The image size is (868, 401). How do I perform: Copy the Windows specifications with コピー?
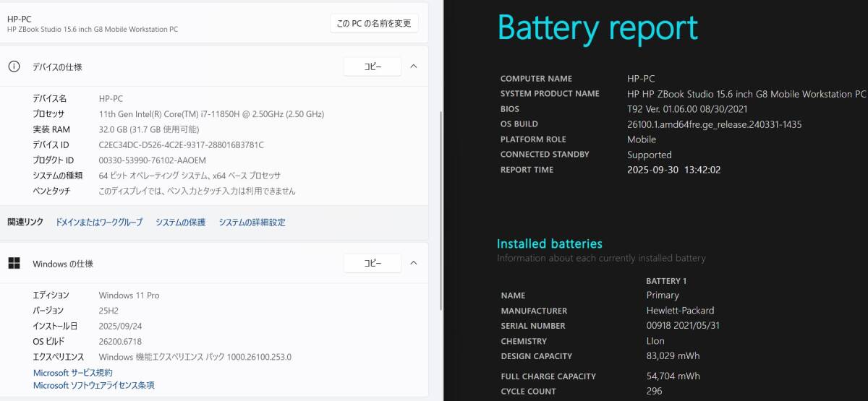click(x=372, y=264)
